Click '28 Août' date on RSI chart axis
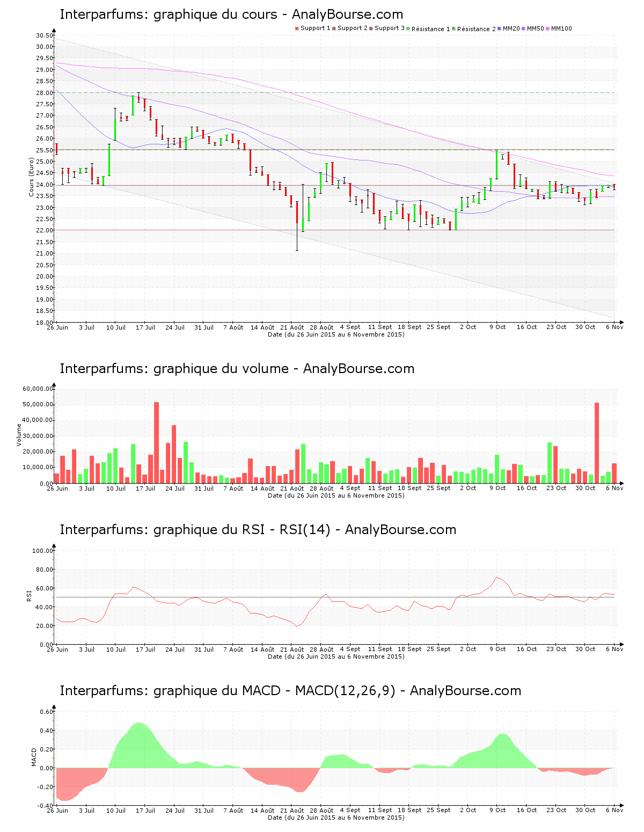Screen dimensions: 644x832 (322, 649)
